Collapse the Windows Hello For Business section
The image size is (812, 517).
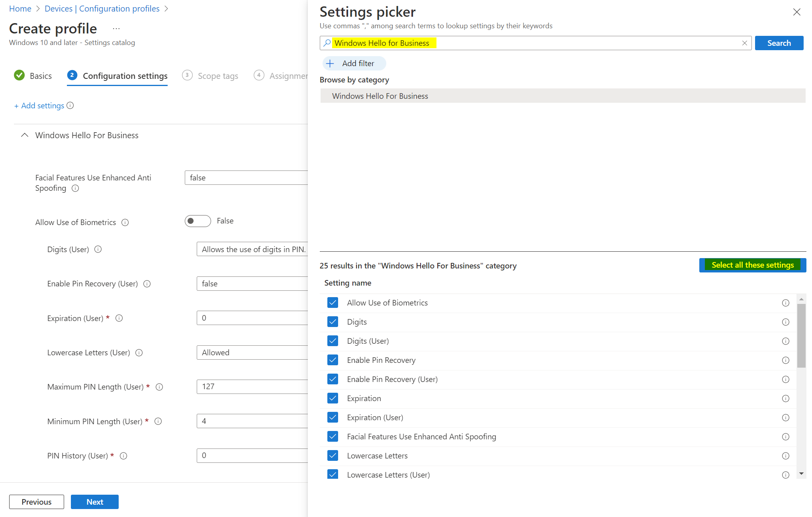click(x=24, y=135)
